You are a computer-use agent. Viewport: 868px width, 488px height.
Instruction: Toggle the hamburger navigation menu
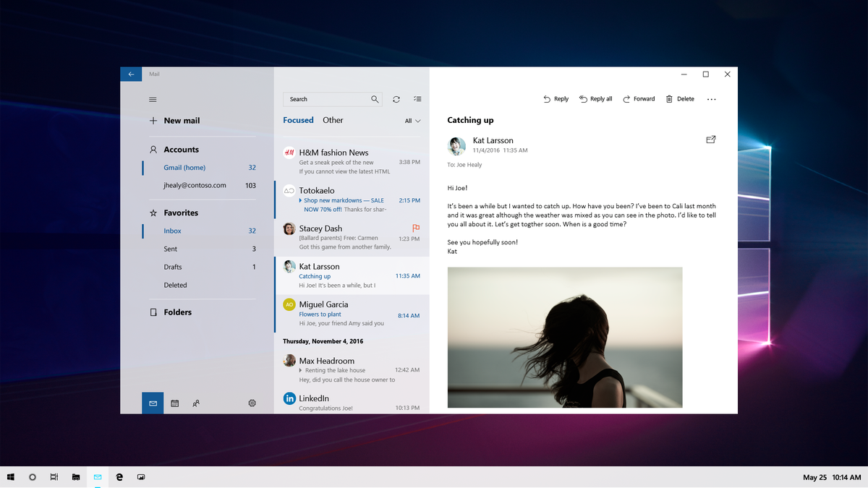pos(153,100)
